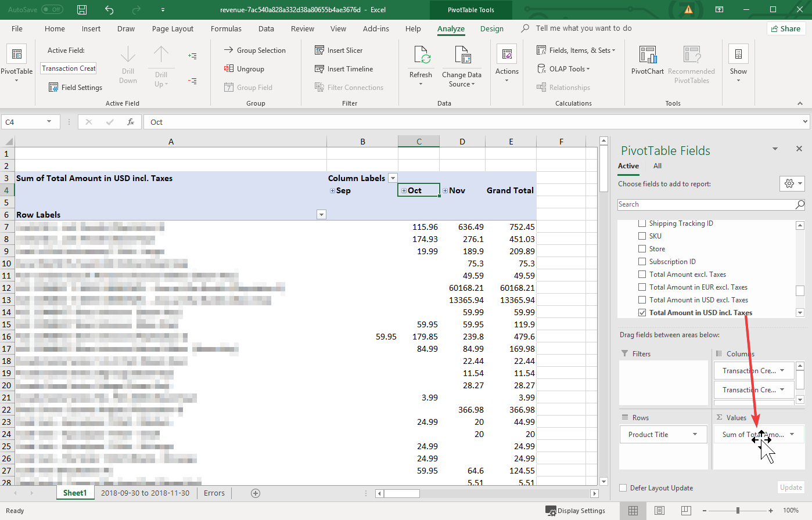Show All fields in PivotTable Fields
The height and width of the screenshot is (520, 812).
[657, 166]
